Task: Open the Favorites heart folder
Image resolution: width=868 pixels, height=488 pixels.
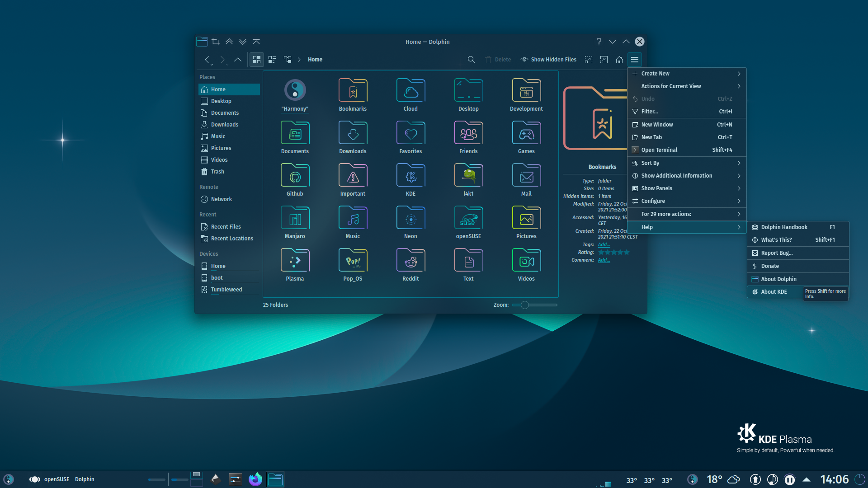Action: 410,132
